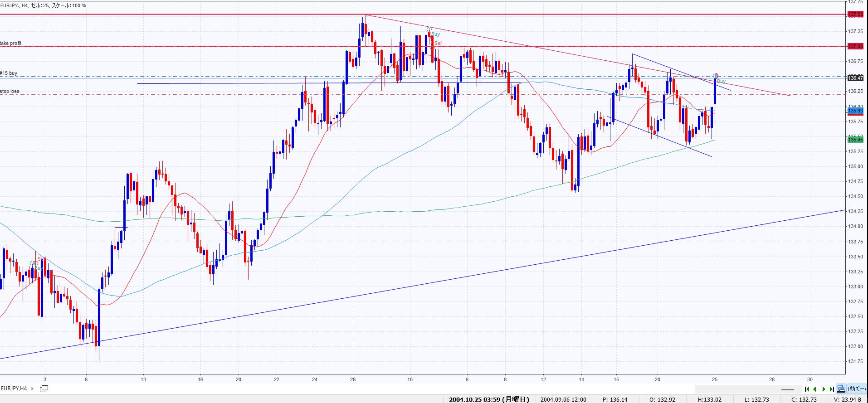Click the stacked chart layout icon
Viewport: 868px width, 403px height.
841,389
